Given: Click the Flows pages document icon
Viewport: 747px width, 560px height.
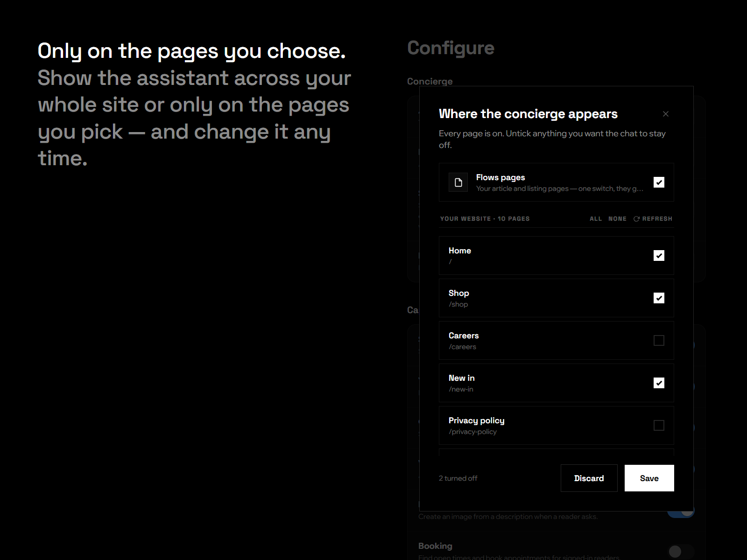Looking at the screenshot, I should tap(458, 182).
